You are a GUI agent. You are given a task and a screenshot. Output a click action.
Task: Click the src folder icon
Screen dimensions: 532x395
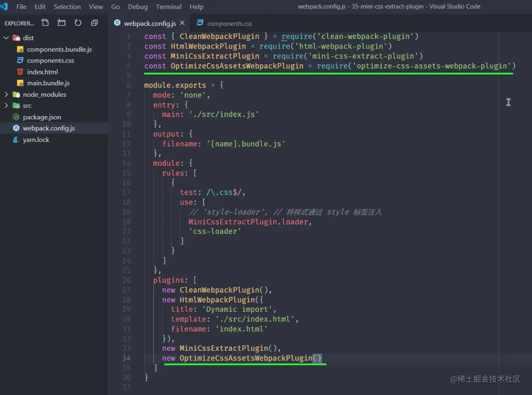16,106
